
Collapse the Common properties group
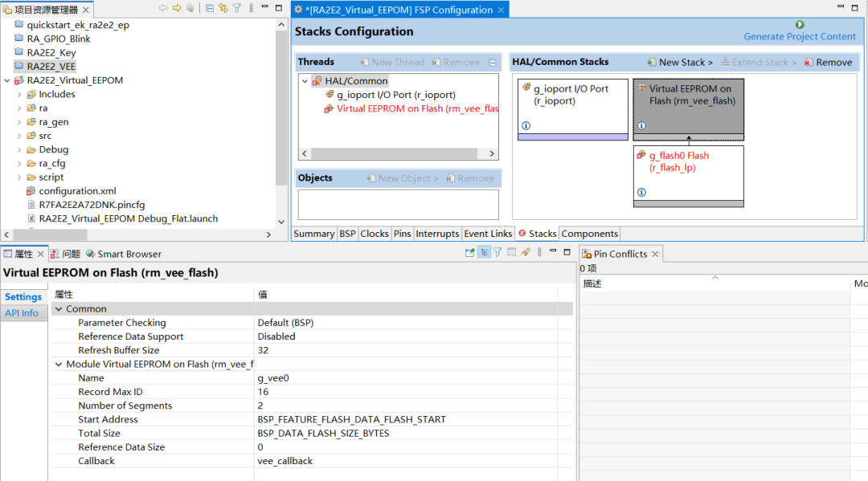(59, 309)
